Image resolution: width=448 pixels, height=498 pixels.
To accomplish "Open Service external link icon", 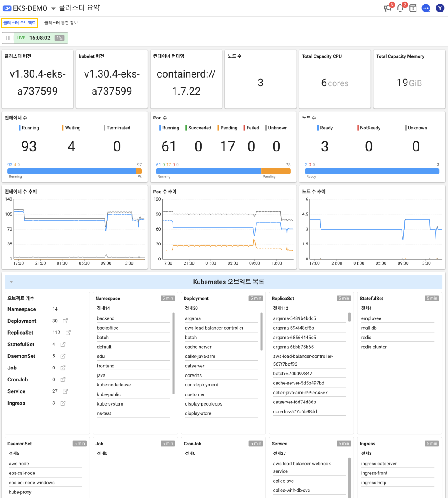I will pyautogui.click(x=65, y=391).
